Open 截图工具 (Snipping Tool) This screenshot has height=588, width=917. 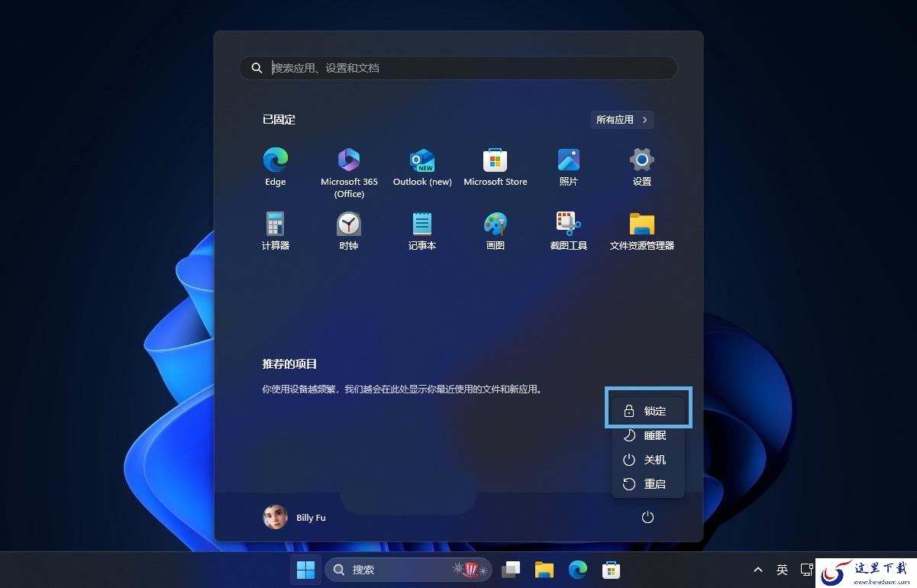(569, 231)
